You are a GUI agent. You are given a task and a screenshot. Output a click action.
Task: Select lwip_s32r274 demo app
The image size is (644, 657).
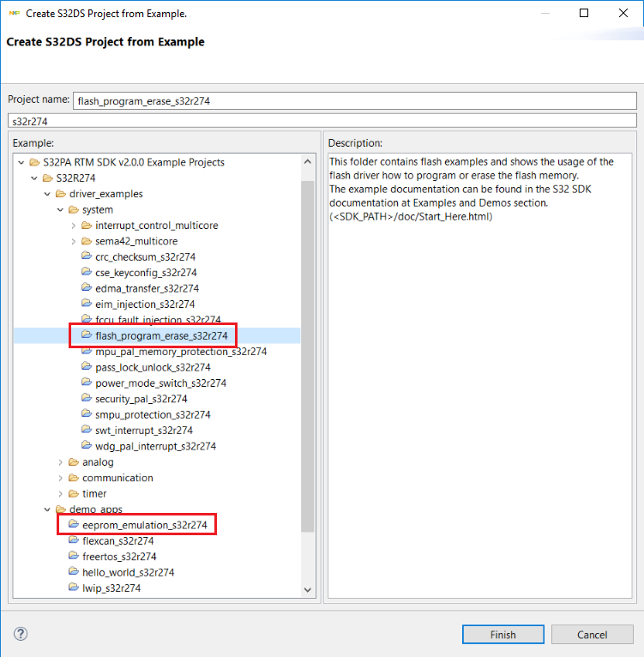[x=111, y=588]
